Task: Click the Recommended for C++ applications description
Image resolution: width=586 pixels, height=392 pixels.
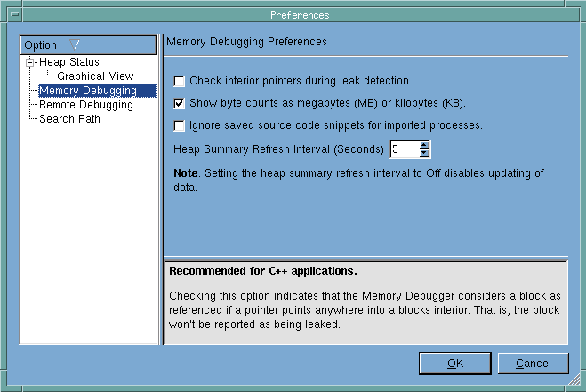Action: 264,271
